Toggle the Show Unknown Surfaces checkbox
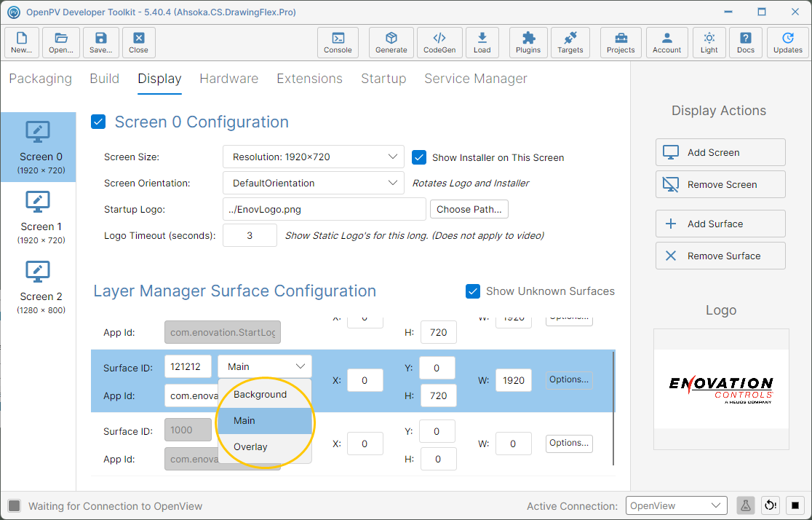Viewport: 812px width, 520px height. tap(473, 291)
